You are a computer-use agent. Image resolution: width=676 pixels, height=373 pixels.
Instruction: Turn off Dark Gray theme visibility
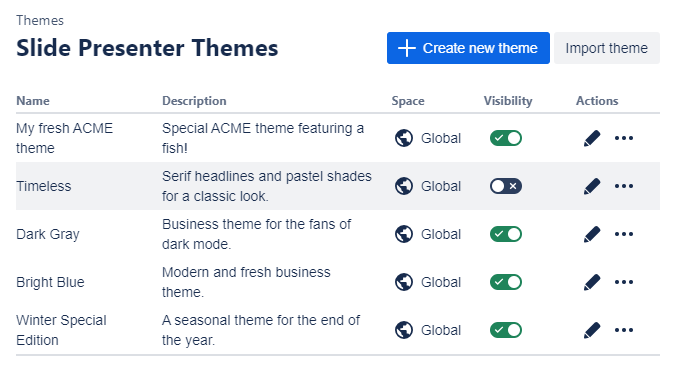coord(506,234)
